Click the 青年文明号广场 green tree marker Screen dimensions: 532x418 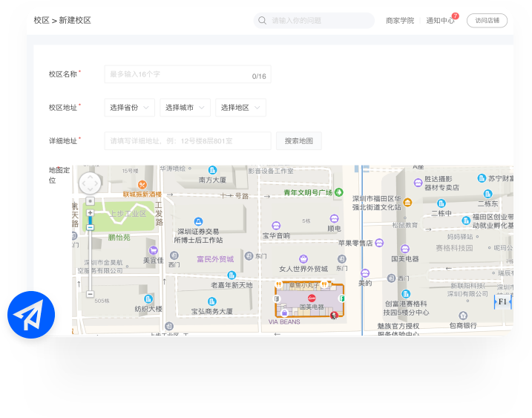pyautogui.click(x=339, y=192)
